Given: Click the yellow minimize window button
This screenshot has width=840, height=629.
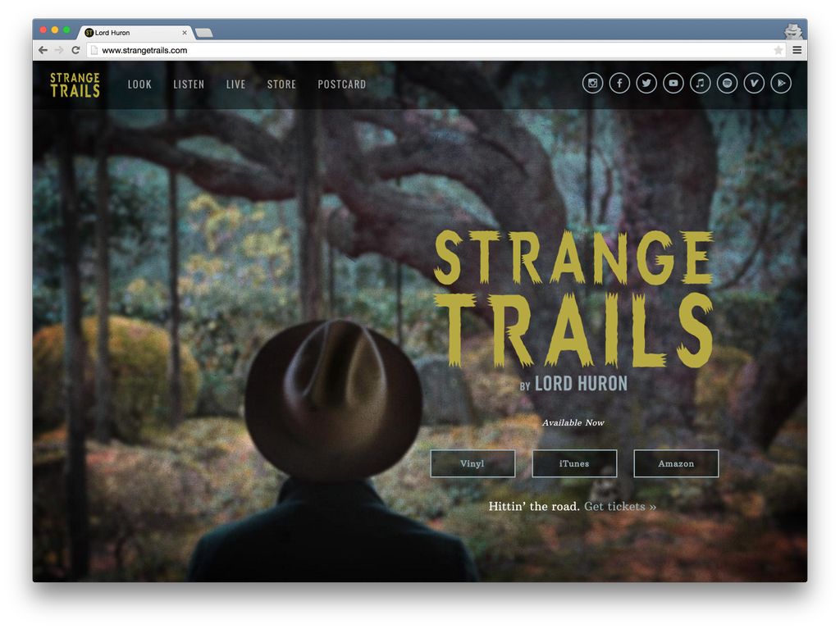Looking at the screenshot, I should (55, 30).
